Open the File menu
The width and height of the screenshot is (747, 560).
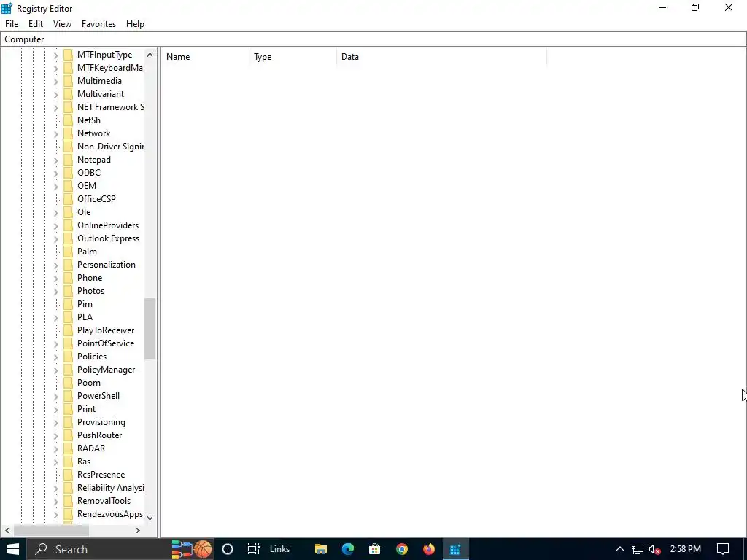click(x=12, y=24)
